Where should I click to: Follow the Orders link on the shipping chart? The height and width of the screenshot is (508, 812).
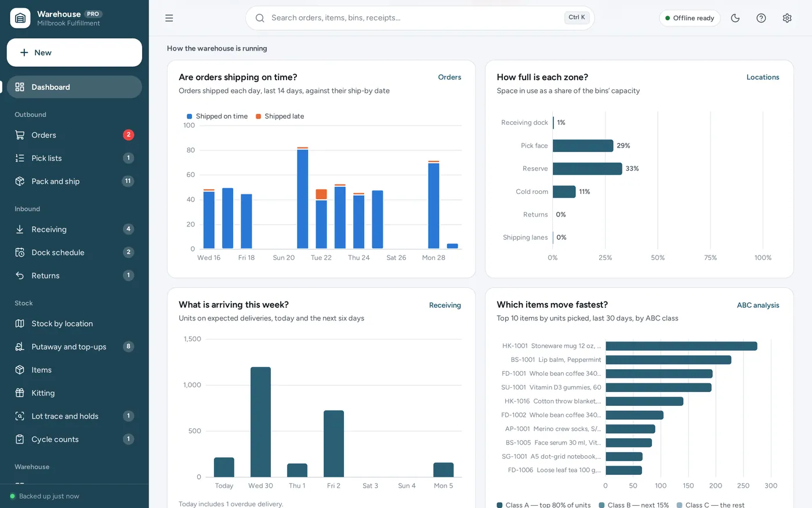tap(449, 77)
